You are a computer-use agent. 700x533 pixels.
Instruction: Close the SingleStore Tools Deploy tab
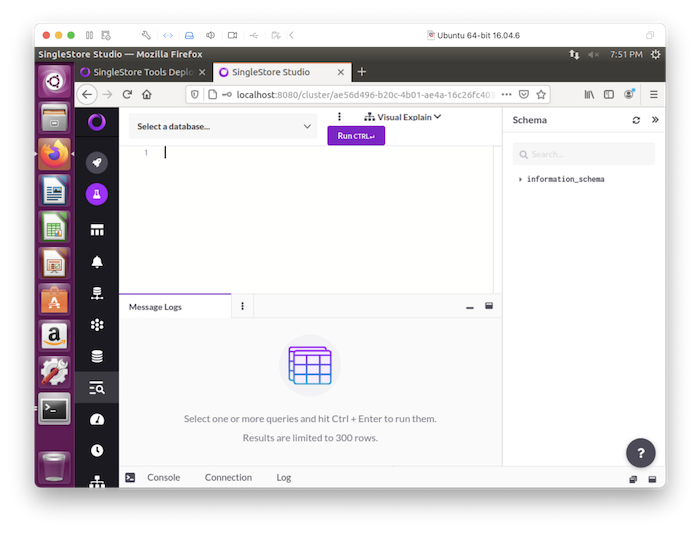[202, 72]
